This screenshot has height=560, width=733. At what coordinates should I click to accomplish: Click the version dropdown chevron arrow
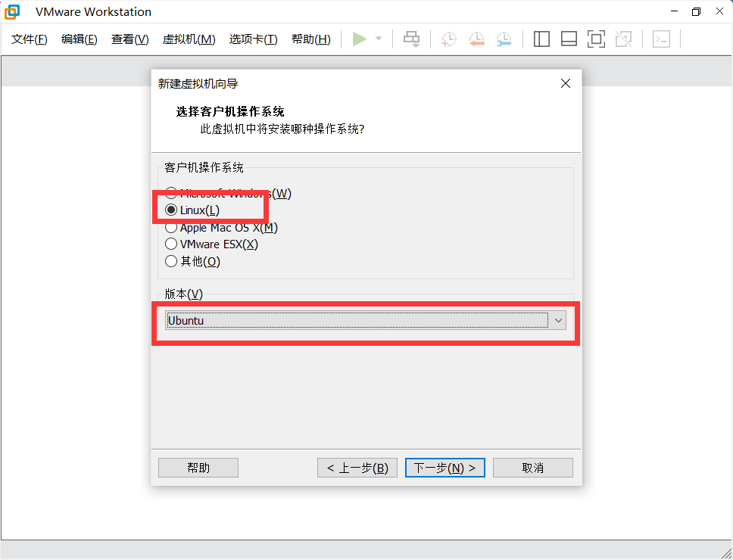point(558,320)
